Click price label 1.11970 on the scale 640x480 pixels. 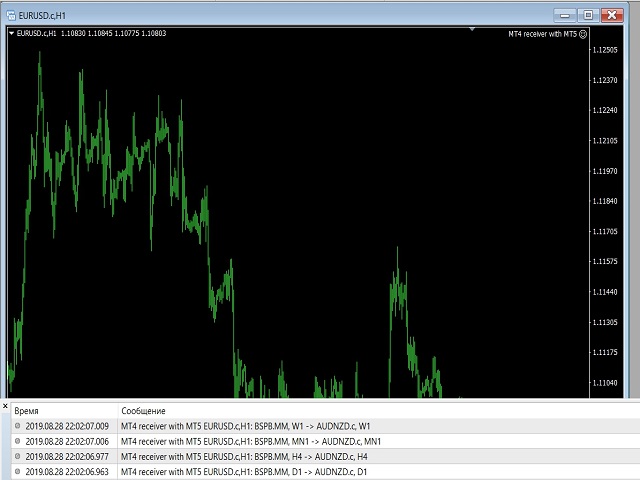point(605,171)
